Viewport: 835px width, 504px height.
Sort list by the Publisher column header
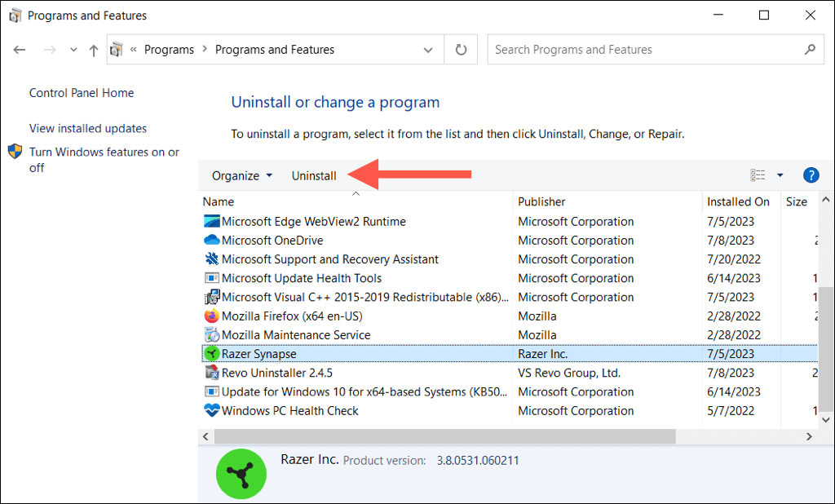[541, 201]
